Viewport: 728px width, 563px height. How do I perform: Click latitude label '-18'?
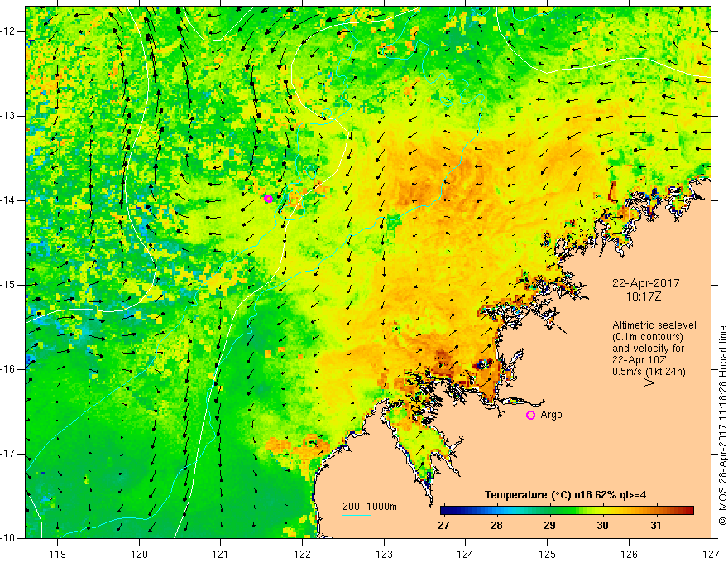pyautogui.click(x=8, y=538)
